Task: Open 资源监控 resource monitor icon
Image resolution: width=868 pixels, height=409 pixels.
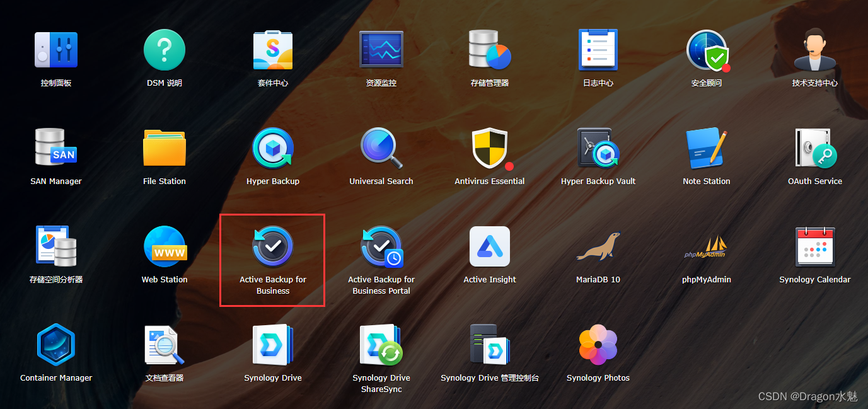Action: pos(381,50)
